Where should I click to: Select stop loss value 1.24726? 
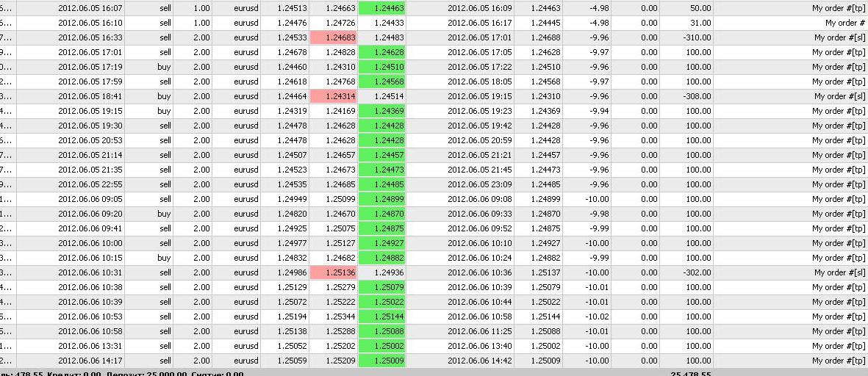click(340, 23)
